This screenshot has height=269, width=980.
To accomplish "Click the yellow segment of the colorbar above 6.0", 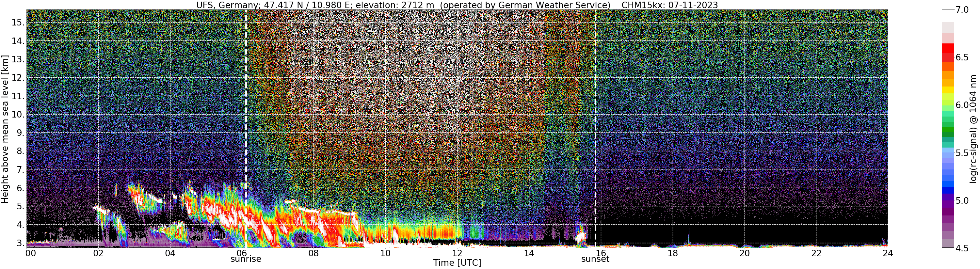I will (948, 90).
